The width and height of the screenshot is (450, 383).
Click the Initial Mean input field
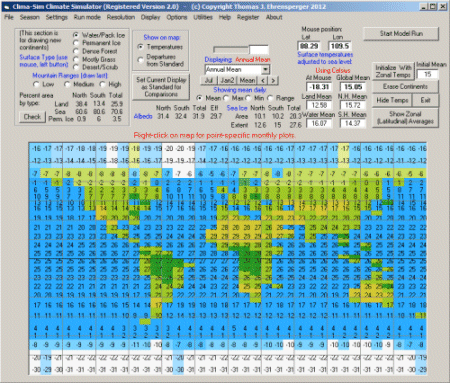pos(428,74)
